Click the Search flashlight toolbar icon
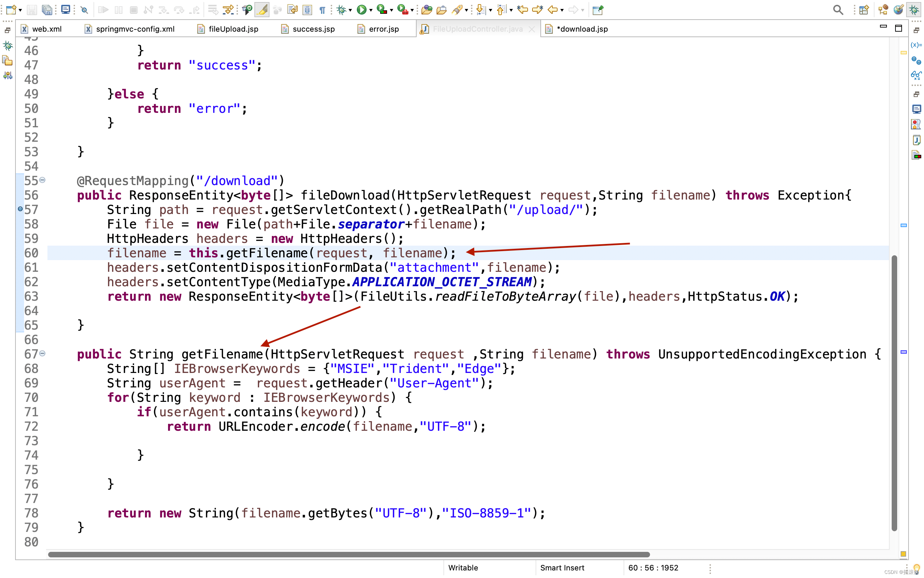Viewport: 924px width, 578px height. (457, 10)
